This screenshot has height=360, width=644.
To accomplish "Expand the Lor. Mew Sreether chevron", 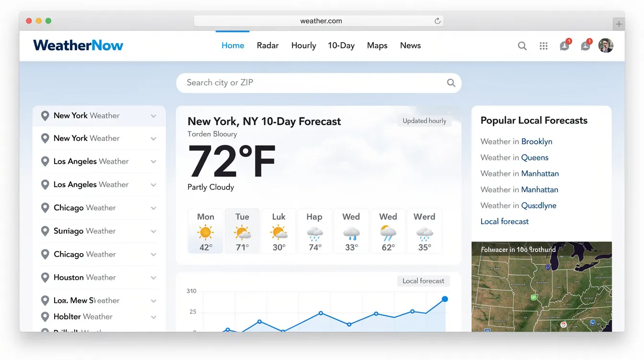I will coord(153,301).
